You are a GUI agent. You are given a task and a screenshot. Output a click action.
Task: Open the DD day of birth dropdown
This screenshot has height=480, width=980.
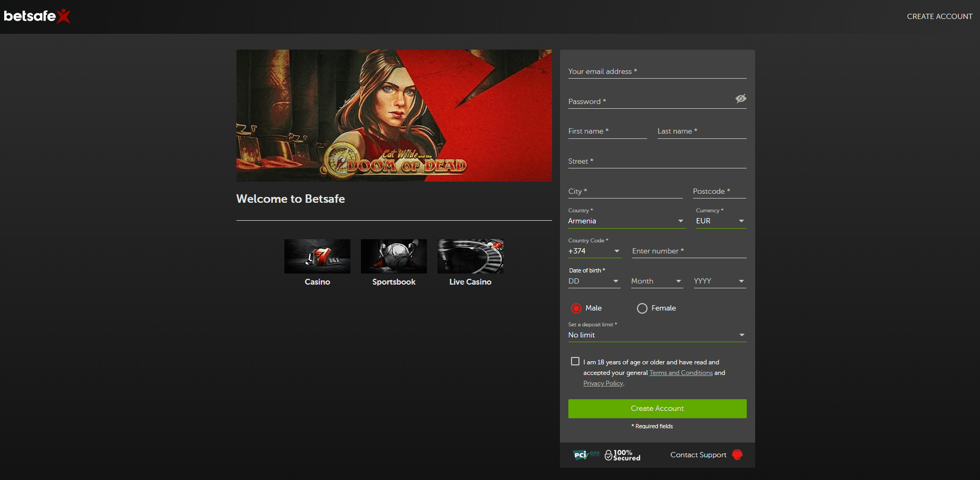click(x=594, y=281)
